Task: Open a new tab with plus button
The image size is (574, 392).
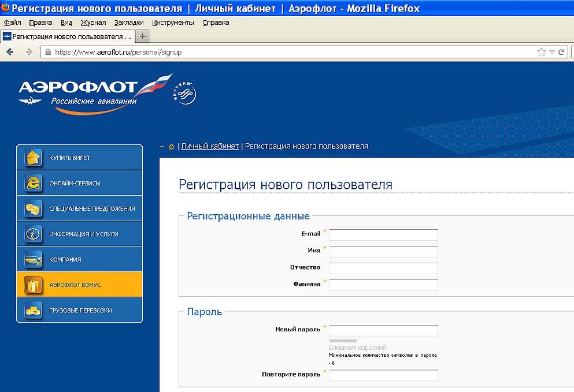Action: pyautogui.click(x=142, y=36)
